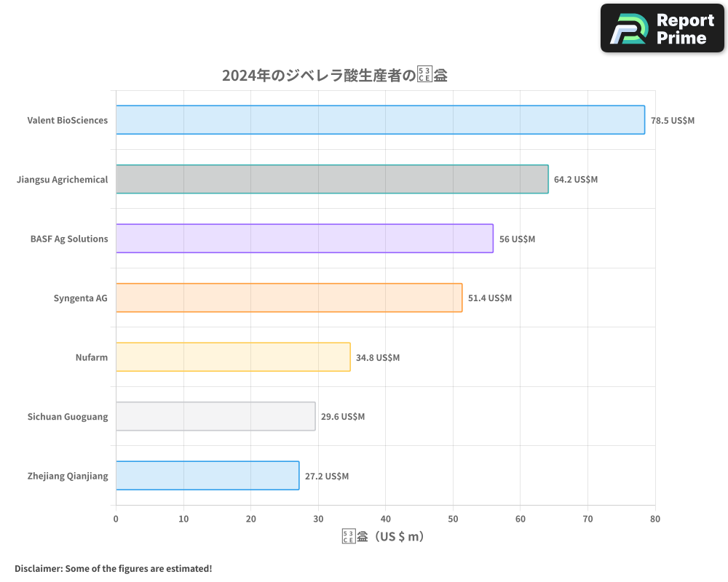Image resolution: width=728 pixels, height=582 pixels.
Task: Click the chart title at top
Action: [x=334, y=75]
